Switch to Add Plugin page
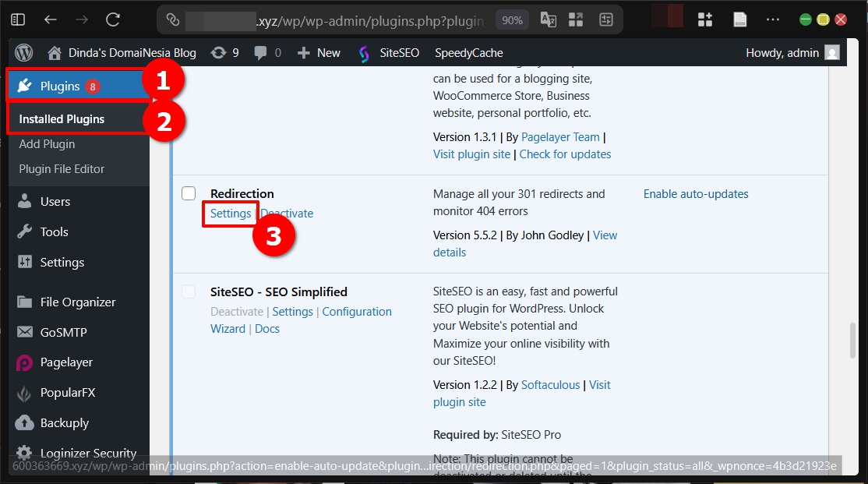 [47, 144]
